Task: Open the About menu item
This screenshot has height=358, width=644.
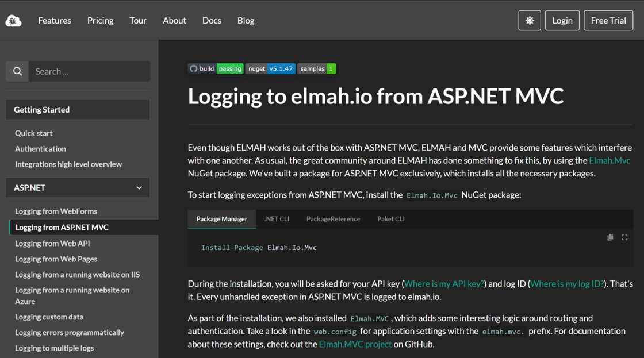Action: coord(175,21)
